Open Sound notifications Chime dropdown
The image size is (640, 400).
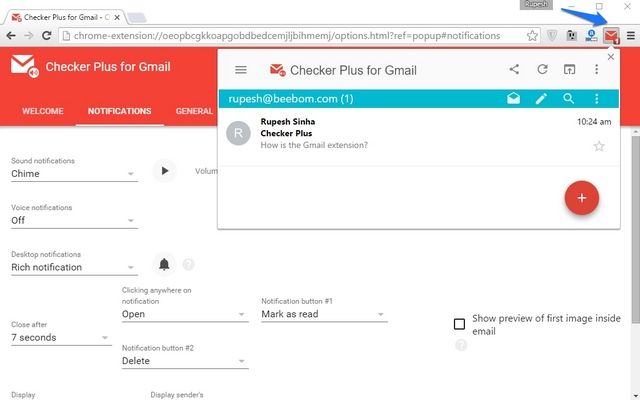pyautogui.click(x=74, y=174)
